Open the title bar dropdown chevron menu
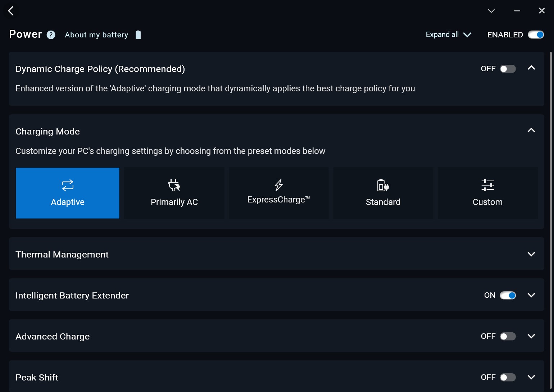 [491, 11]
